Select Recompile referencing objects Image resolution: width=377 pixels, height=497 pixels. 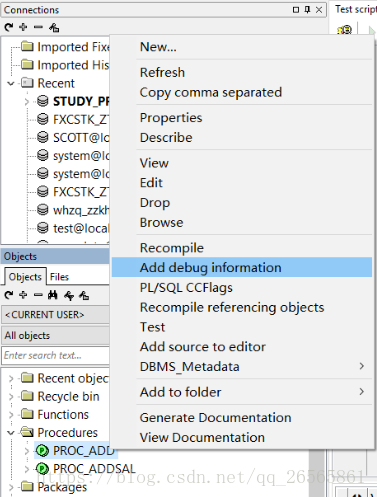(242, 307)
